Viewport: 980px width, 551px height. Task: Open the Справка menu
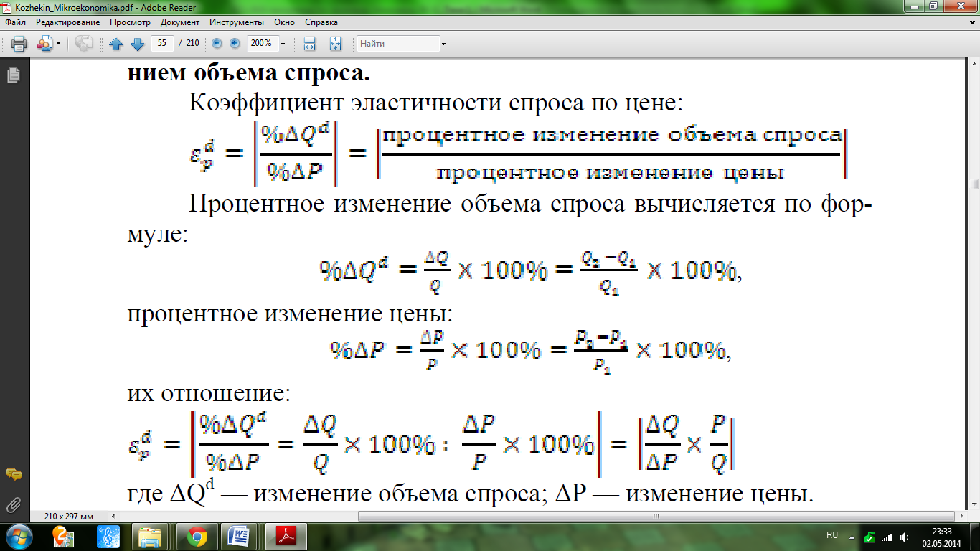tap(321, 22)
